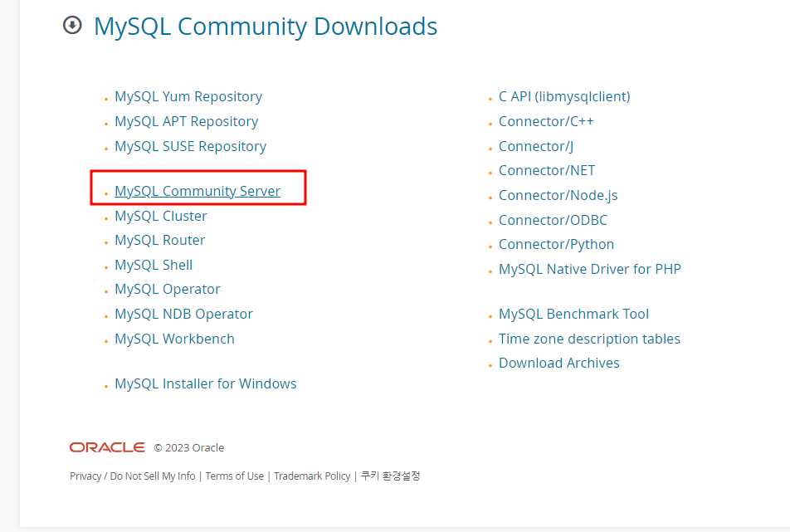Open MySQL APT Repository link
Image resolution: width=790 pixels, height=532 pixels.
[187, 121]
